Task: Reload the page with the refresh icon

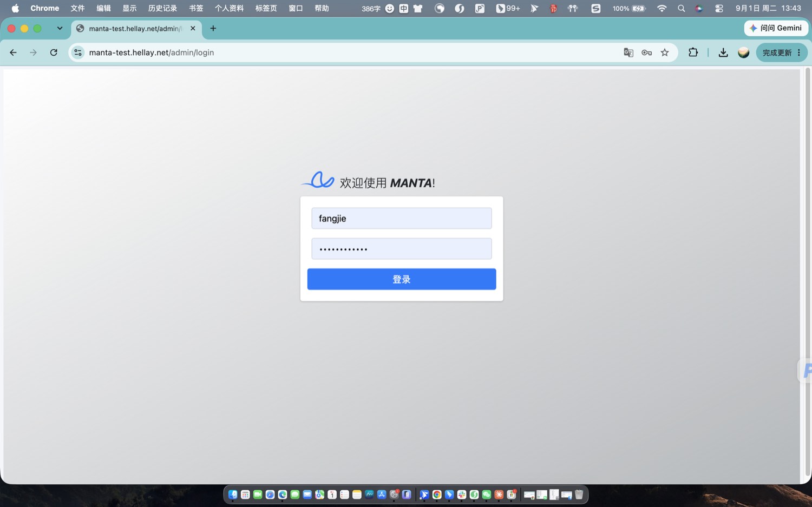Action: pos(54,52)
